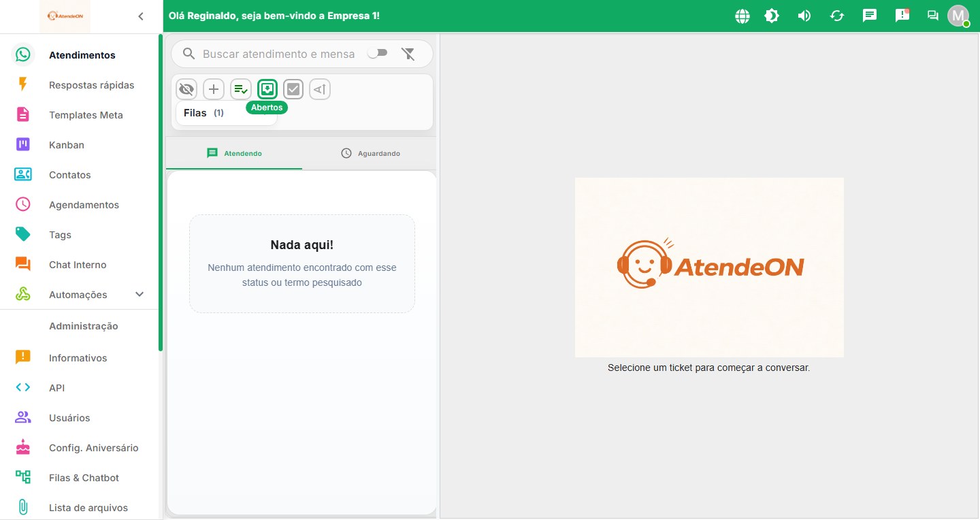The height and width of the screenshot is (520, 980).
Task: Open Lista de arquivos
Action: pyautogui.click(x=80, y=508)
